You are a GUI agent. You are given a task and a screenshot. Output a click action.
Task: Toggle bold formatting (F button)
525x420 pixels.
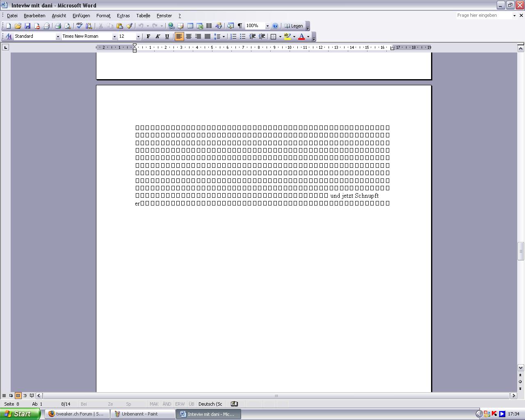coord(148,37)
